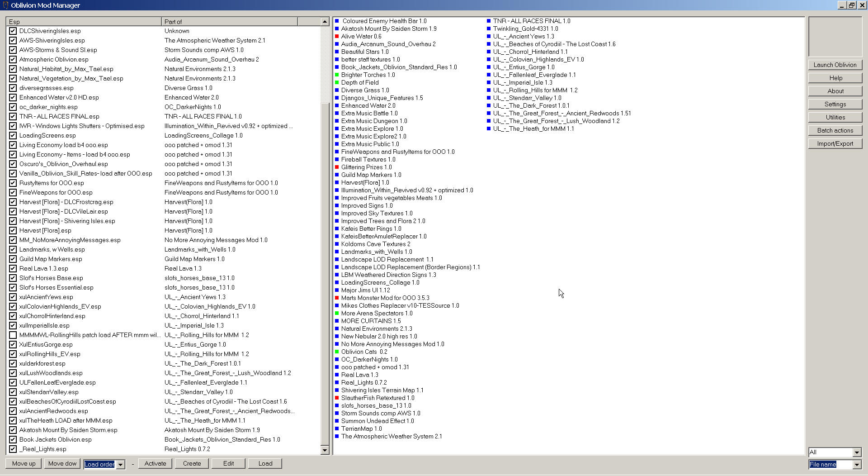Click Launch Oblivion button
This screenshot has height=476, width=868.
(x=835, y=65)
